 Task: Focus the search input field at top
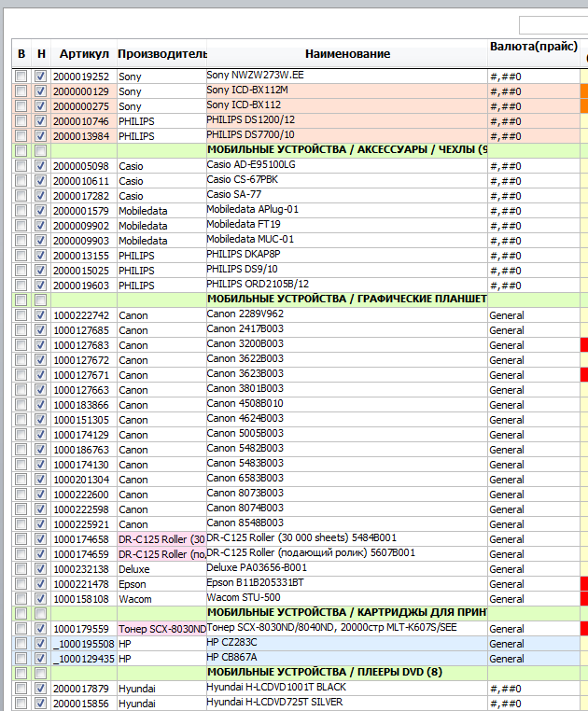point(553,25)
